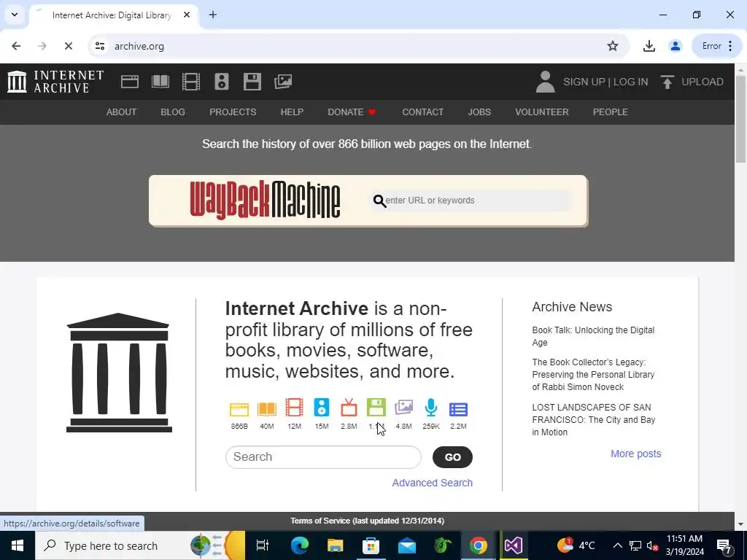Open Book Talk: Unlocking the Digital Age post
The image size is (747, 560).
coord(593,336)
